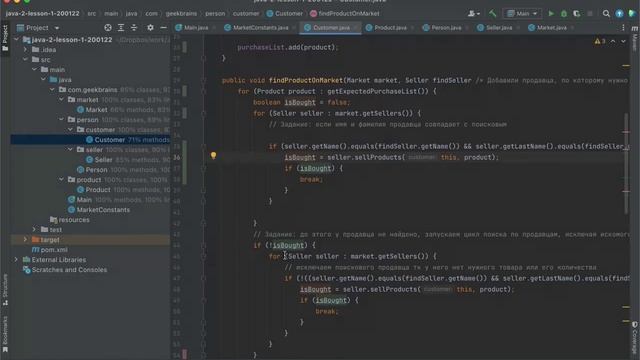Collapse all icon in Project panel

134,27
